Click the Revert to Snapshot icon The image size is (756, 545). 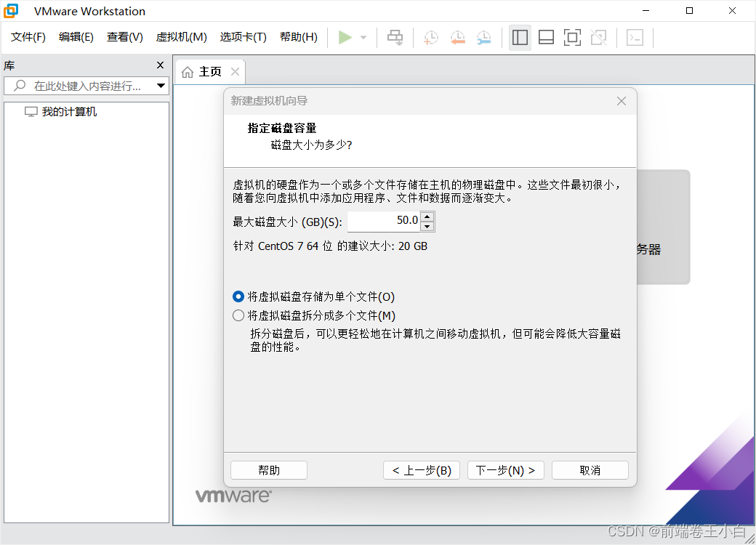[x=457, y=38]
